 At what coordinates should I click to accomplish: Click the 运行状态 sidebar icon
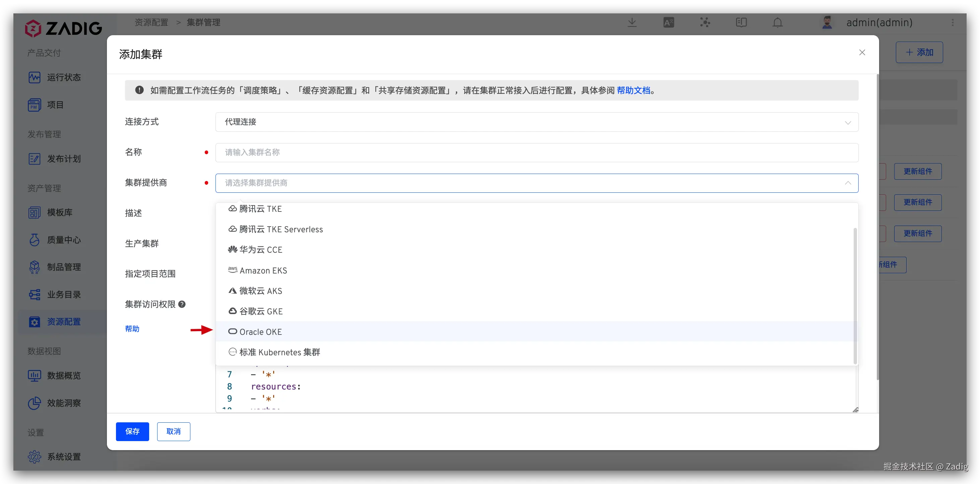34,77
